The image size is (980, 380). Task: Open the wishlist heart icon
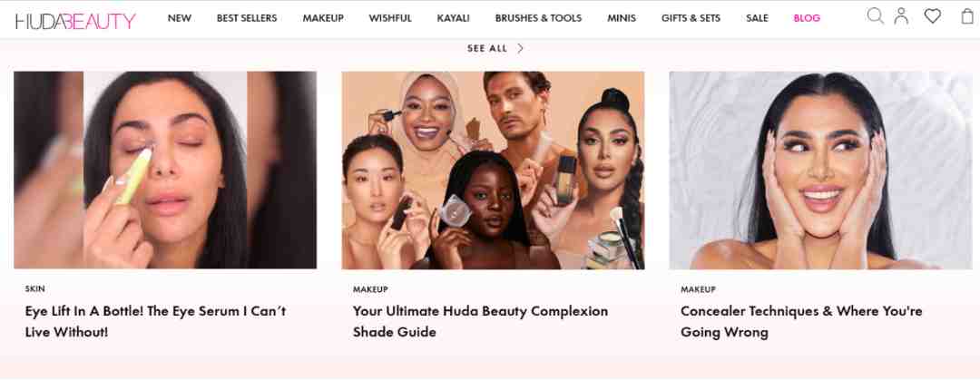933,16
